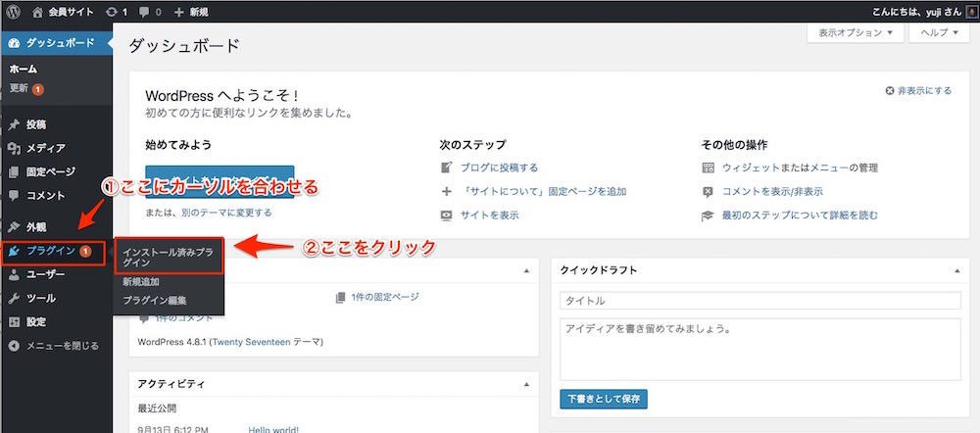Click graduation cap icon beside 最初のステップ
This screenshot has height=433, width=980.
708,215
